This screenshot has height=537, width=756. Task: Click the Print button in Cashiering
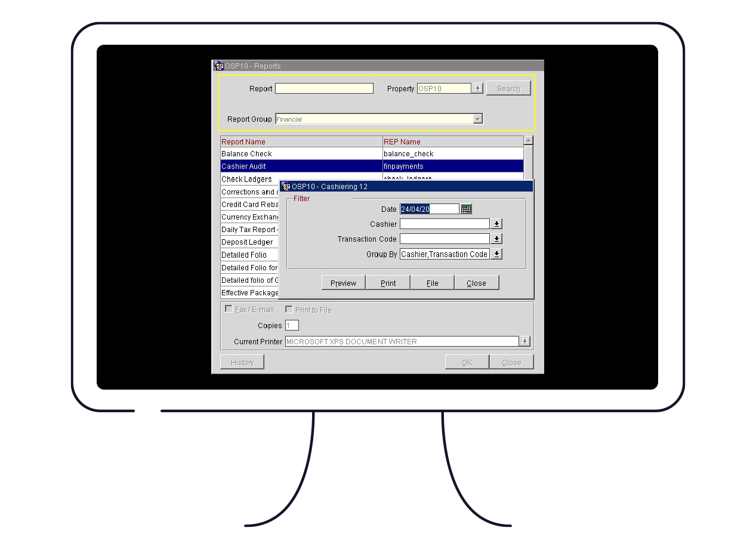pos(388,283)
